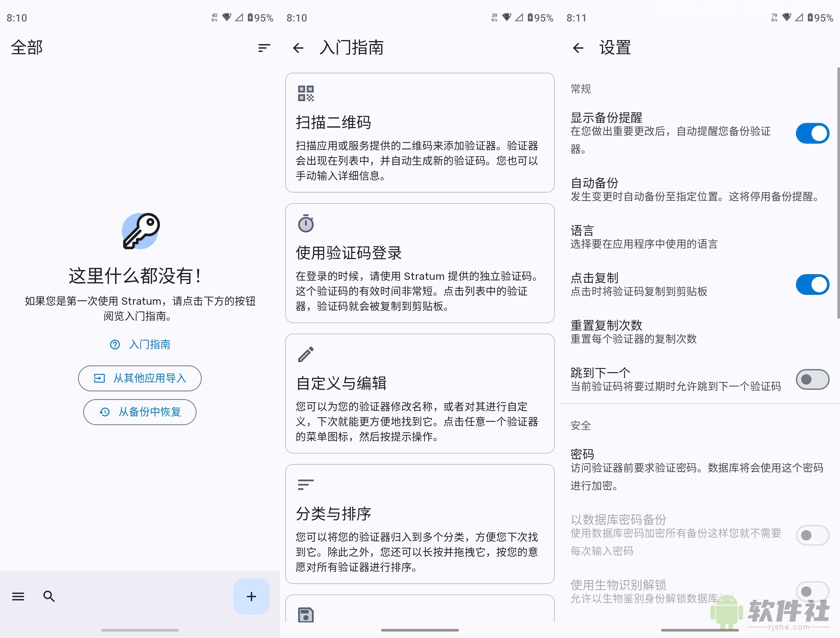840x638 pixels.
Task: Turn off 显示备份提醒 switch
Action: tap(812, 133)
